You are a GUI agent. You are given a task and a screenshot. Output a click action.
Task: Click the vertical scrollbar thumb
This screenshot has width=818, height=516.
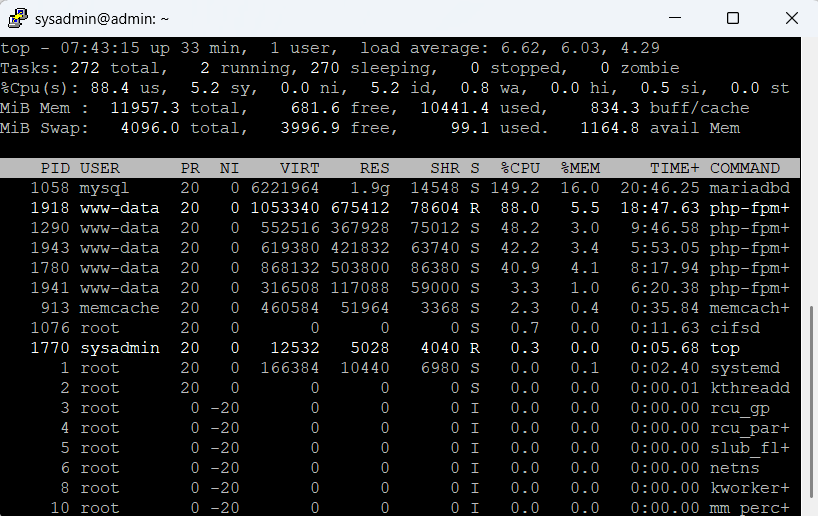point(809,410)
